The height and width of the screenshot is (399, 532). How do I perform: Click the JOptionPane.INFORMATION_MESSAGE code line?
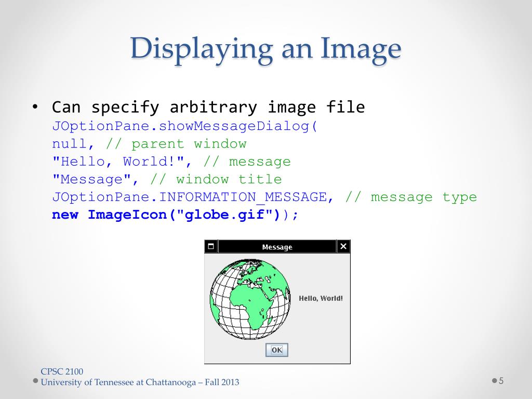(x=264, y=197)
